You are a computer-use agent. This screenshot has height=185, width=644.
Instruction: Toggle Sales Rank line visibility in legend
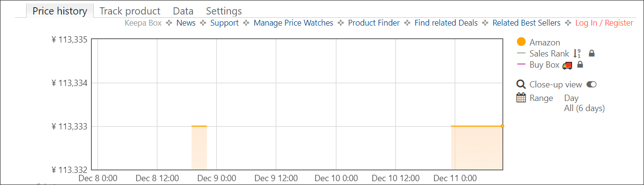(548, 54)
